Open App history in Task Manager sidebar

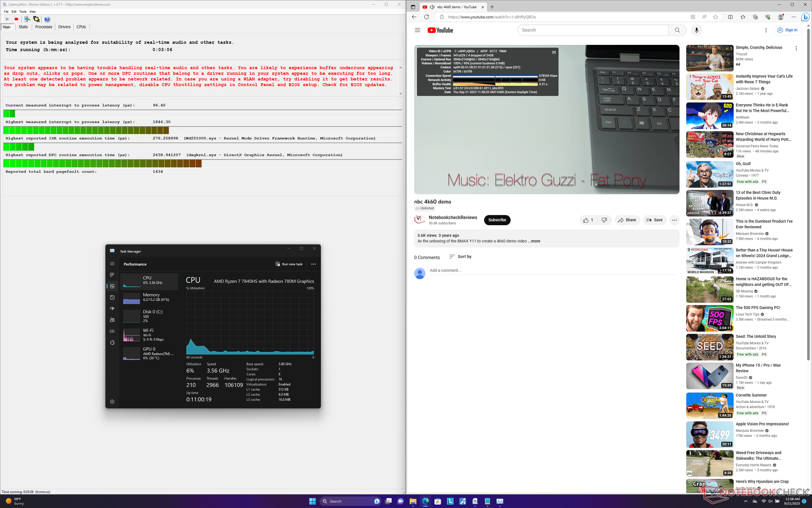point(112,298)
